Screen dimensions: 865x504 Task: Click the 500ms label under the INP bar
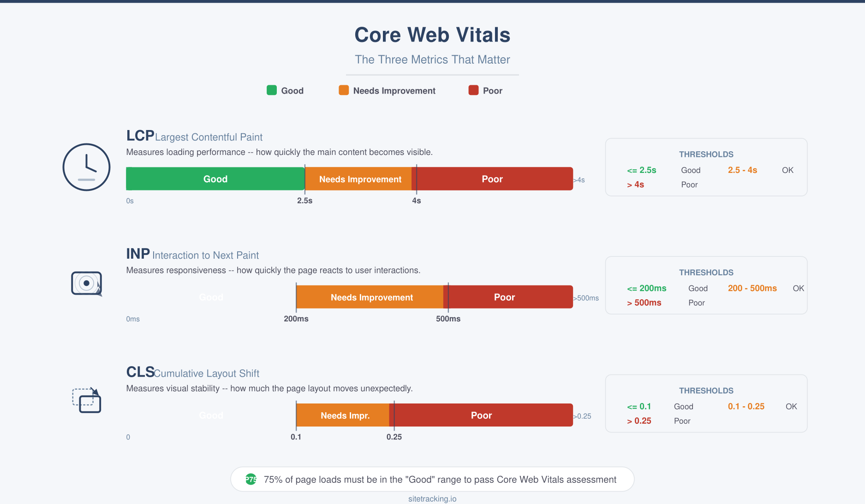coord(447,318)
